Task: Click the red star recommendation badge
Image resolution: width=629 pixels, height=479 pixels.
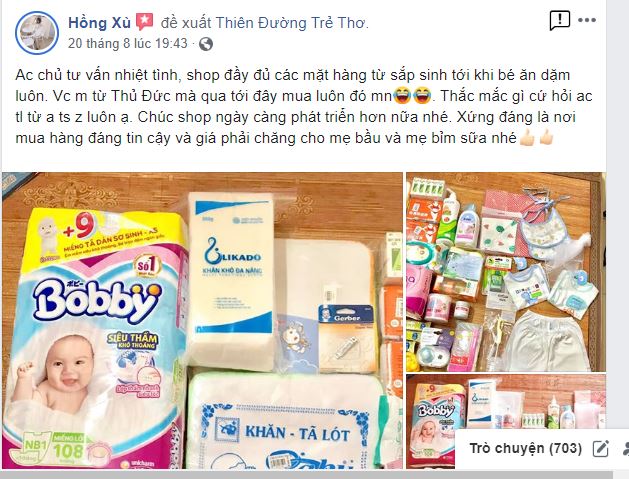Action: (x=144, y=22)
